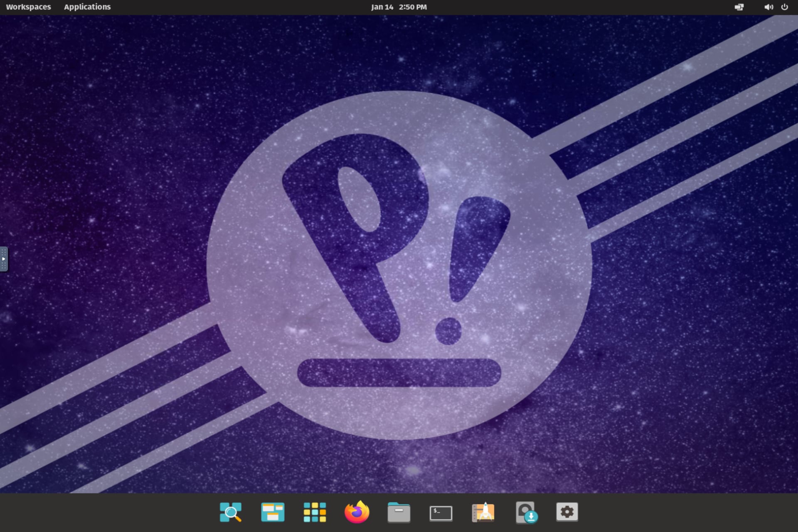Open the clock showing Jan 14 2:50 PM
The width and height of the screenshot is (798, 532).
399,7
